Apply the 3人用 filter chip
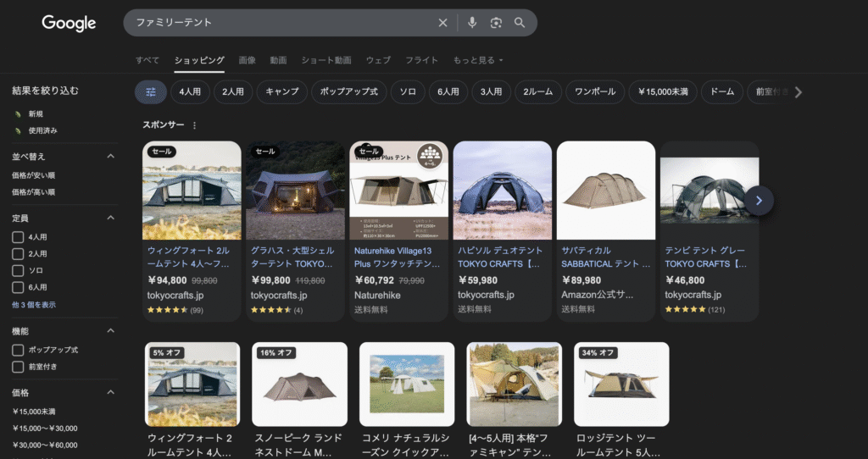 pos(491,92)
